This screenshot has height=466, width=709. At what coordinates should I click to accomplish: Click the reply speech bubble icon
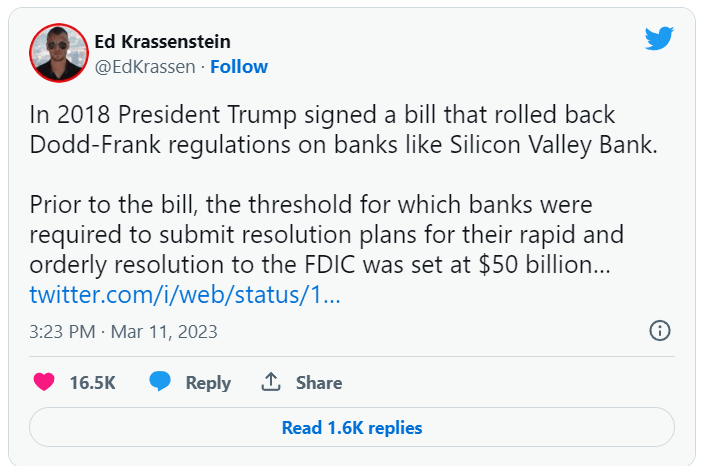(x=159, y=382)
